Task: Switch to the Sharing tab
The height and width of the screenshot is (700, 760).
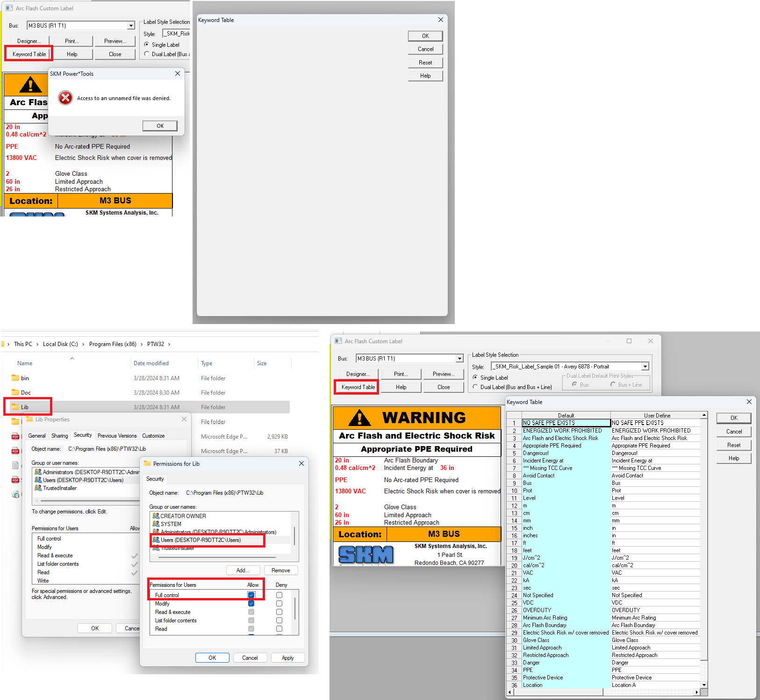Action: [59, 436]
